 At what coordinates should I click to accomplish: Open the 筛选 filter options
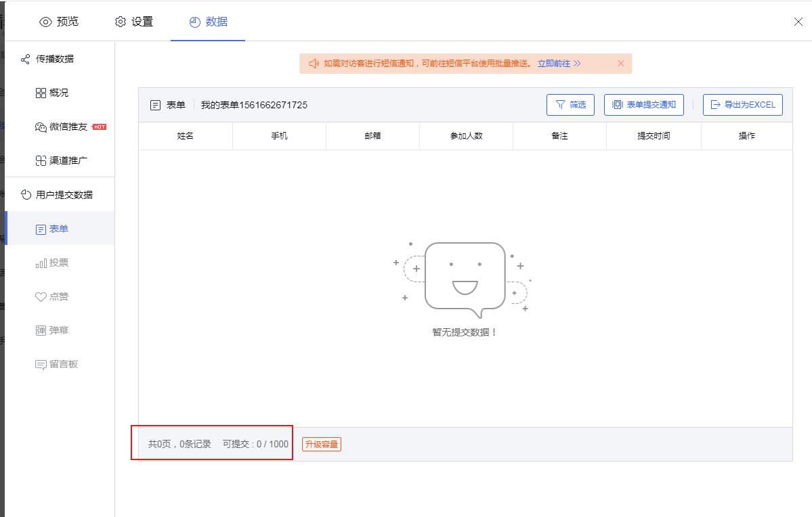[x=570, y=104]
